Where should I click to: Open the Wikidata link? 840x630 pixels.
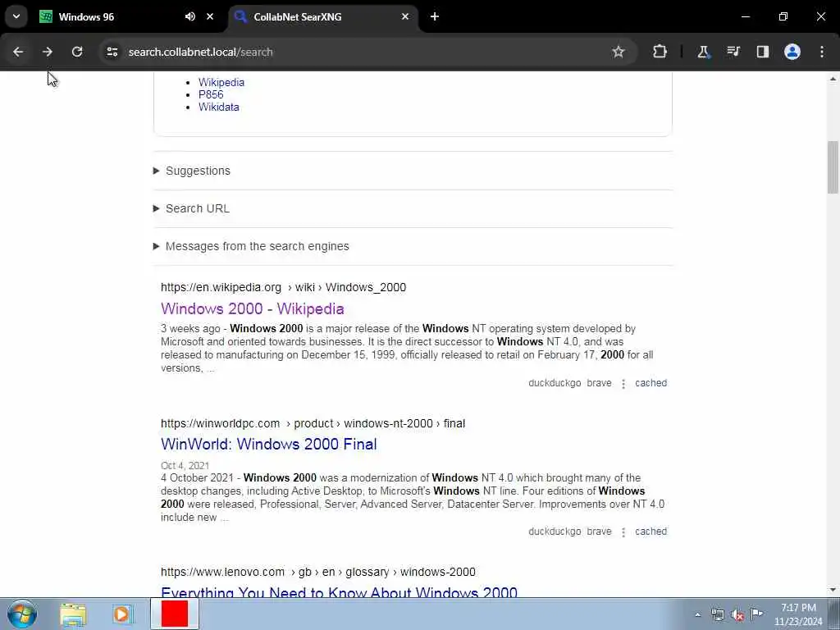click(218, 107)
